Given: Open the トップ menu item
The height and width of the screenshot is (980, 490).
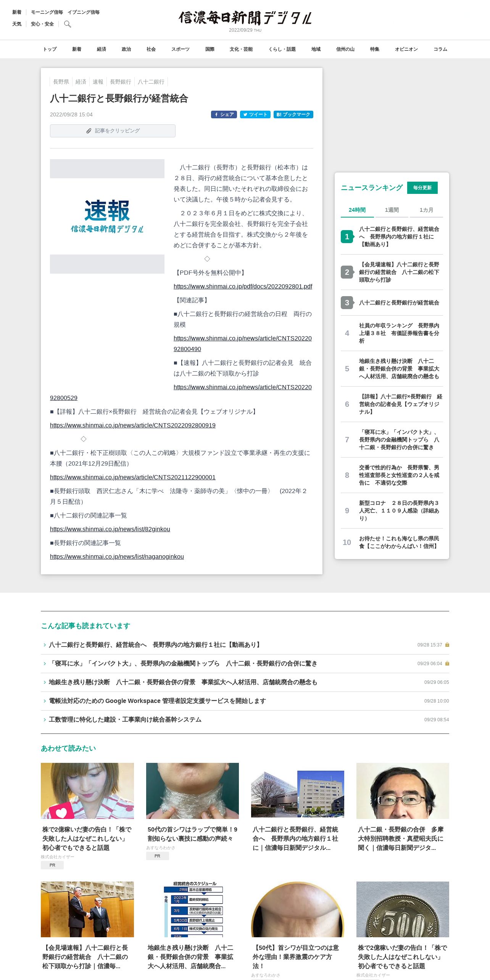Looking at the screenshot, I should pos(50,49).
